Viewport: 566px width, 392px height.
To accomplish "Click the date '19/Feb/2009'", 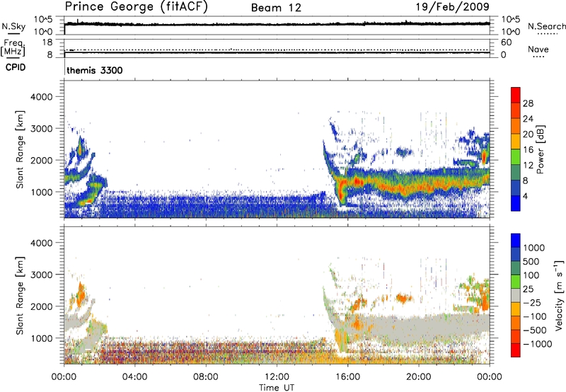I will 453,6.
